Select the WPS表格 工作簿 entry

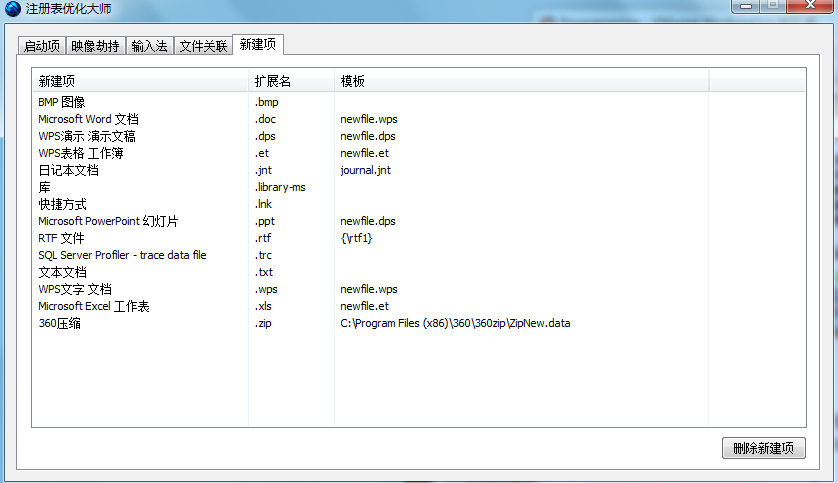[81, 153]
